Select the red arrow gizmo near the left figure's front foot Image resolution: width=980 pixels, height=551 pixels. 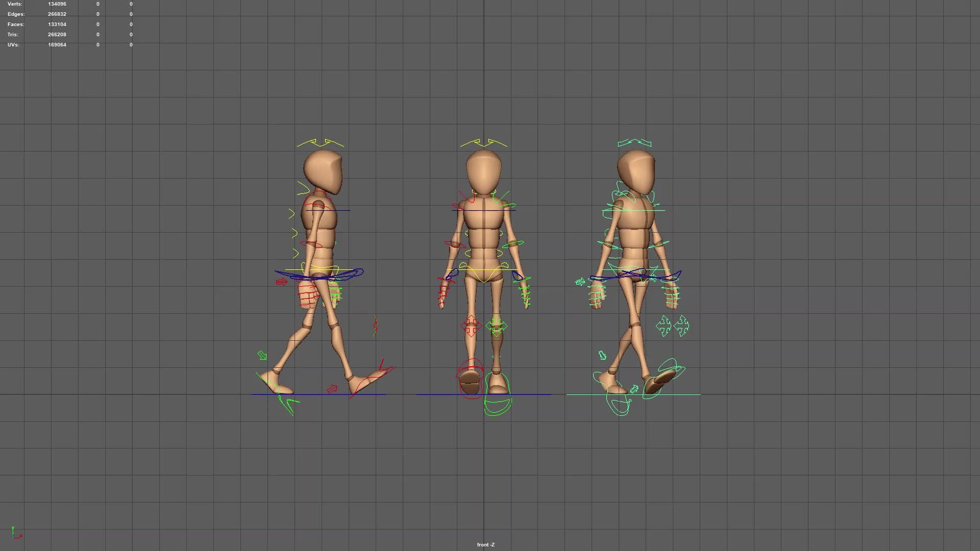(332, 388)
